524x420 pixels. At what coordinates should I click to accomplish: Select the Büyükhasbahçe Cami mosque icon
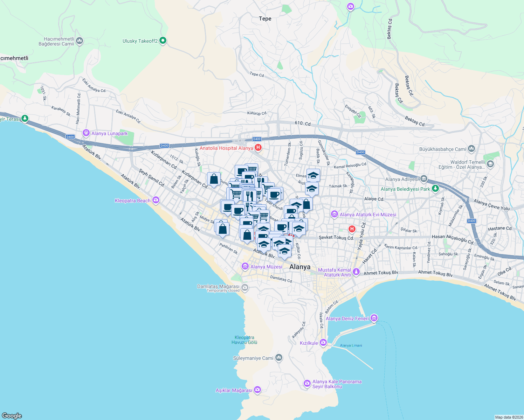[471, 149]
